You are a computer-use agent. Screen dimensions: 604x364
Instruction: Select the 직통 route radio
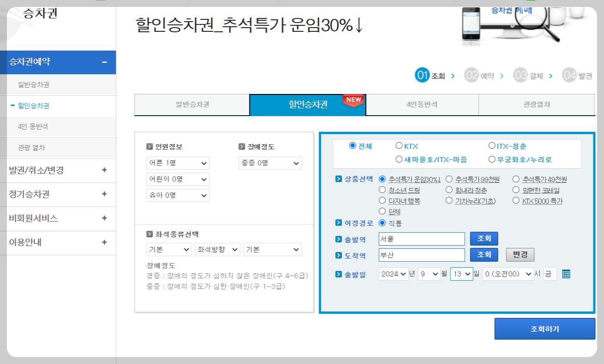point(382,223)
